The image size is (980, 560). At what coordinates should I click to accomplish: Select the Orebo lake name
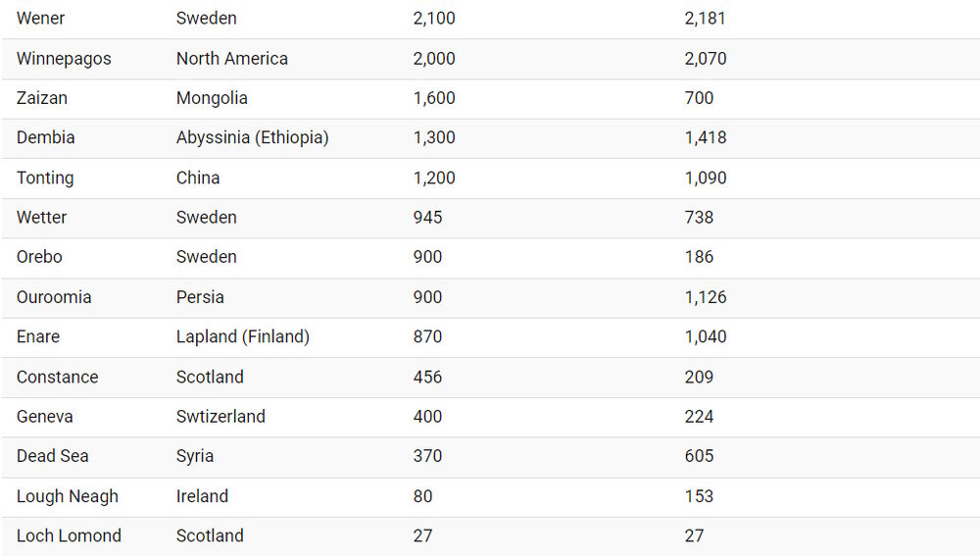click(x=39, y=257)
